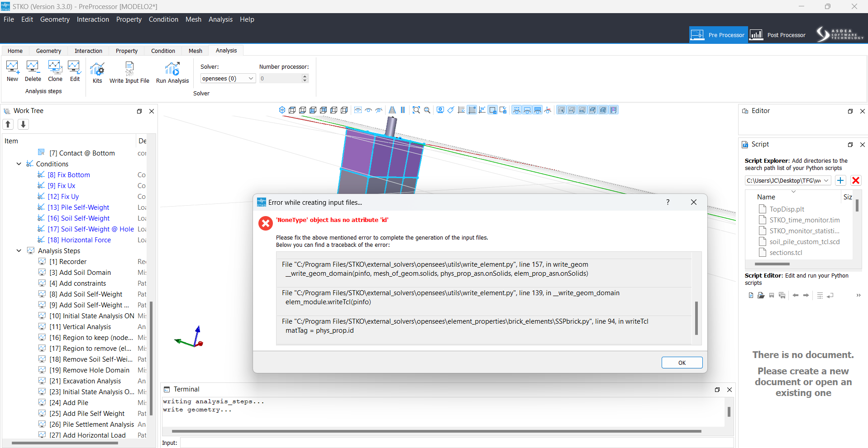The width and height of the screenshot is (868, 448).
Task: Open the Condition menu
Action: [x=163, y=19]
